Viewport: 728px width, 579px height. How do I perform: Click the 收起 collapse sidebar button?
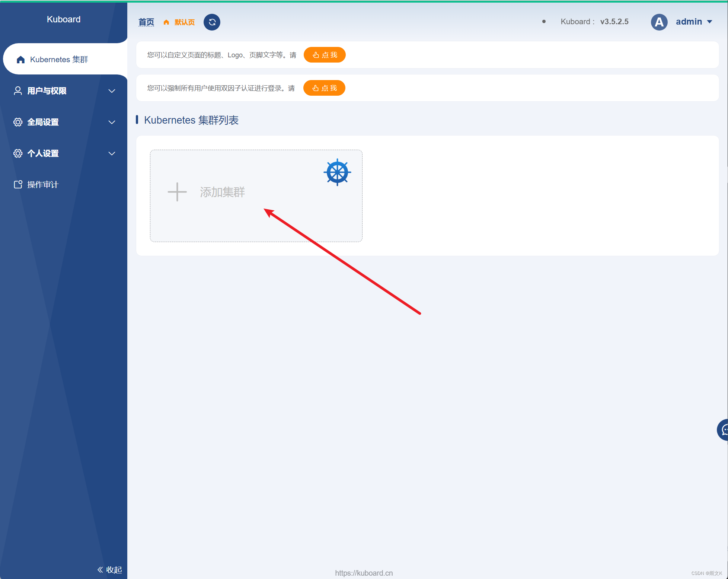click(x=110, y=570)
